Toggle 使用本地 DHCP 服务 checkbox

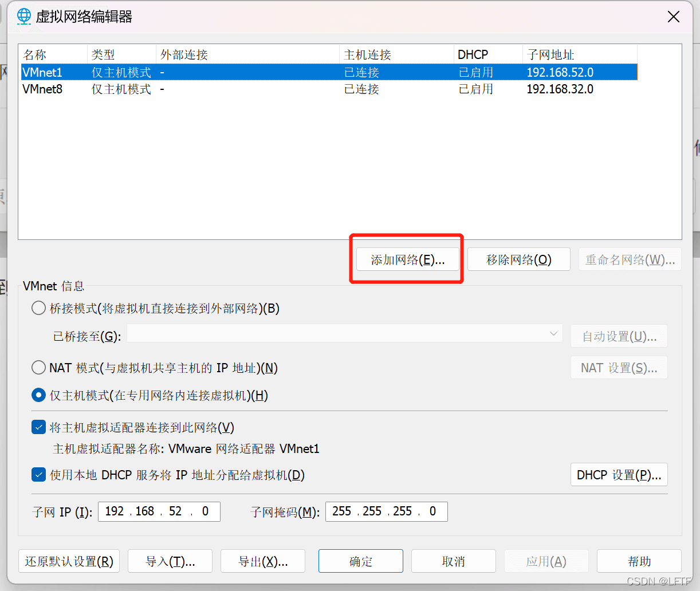tap(38, 475)
